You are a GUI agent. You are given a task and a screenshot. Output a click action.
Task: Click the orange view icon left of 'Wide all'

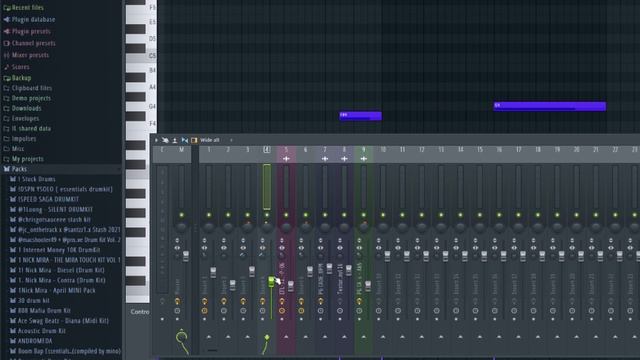pyautogui.click(x=194, y=140)
